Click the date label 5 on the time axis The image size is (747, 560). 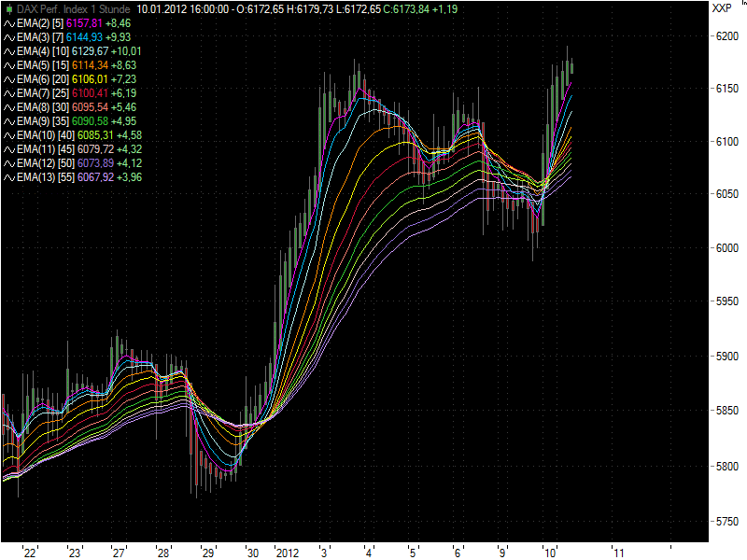413,553
